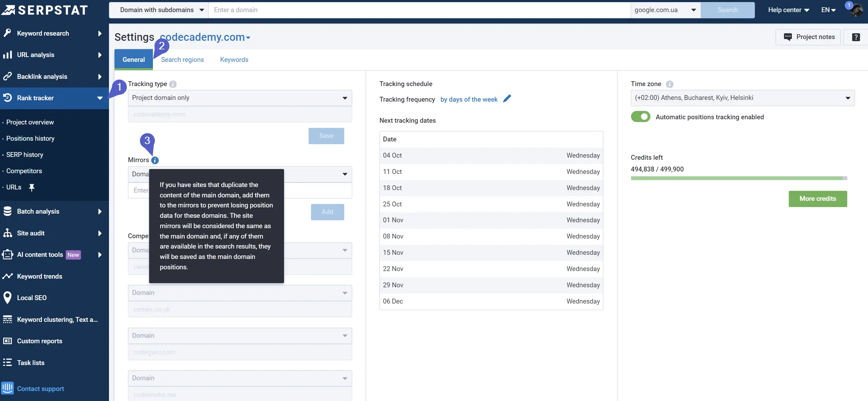Open Time zone dropdown
Image resolution: width=868 pixels, height=401 pixels.
(x=742, y=98)
